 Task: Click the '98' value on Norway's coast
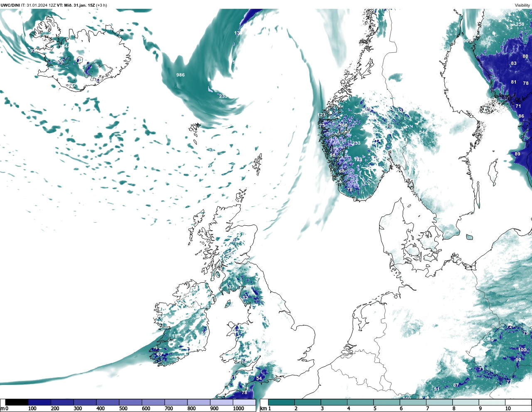pyautogui.click(x=332, y=155)
